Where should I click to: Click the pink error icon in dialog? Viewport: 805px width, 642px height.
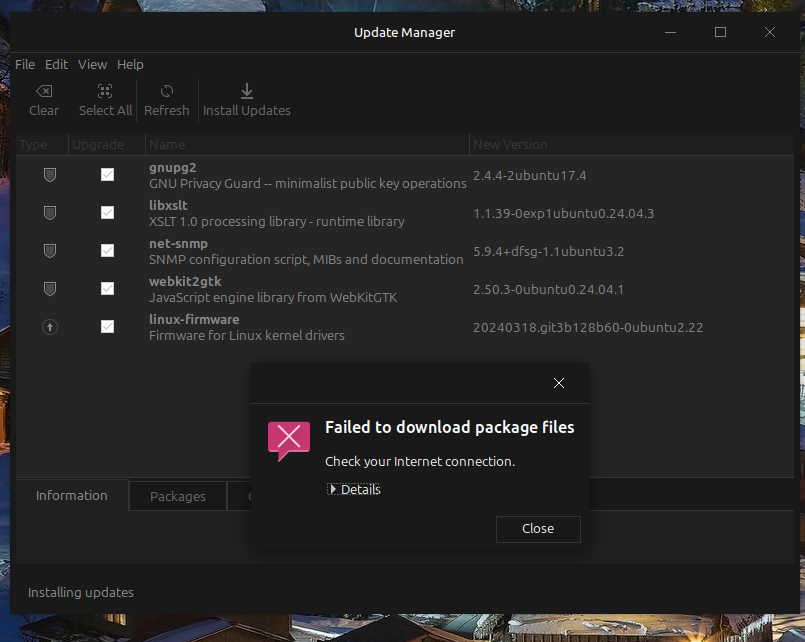[289, 441]
